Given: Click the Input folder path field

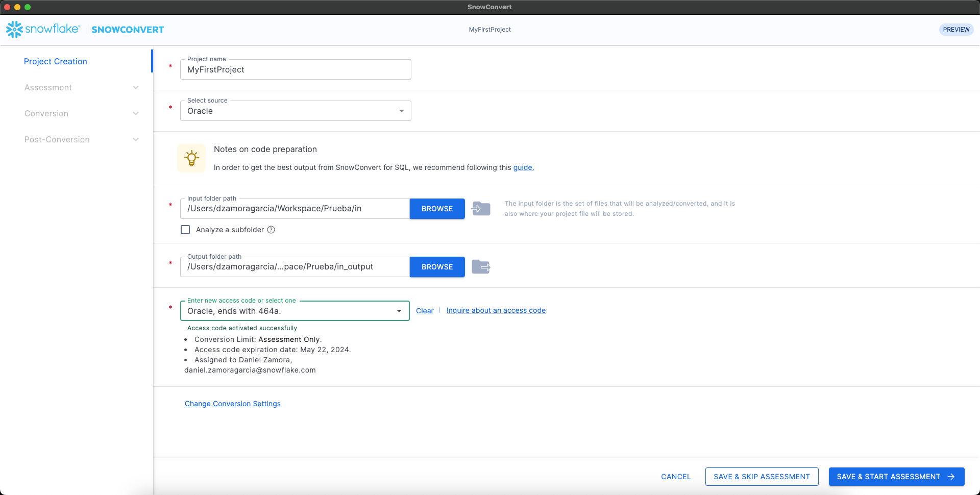Looking at the screenshot, I should click(x=295, y=209).
